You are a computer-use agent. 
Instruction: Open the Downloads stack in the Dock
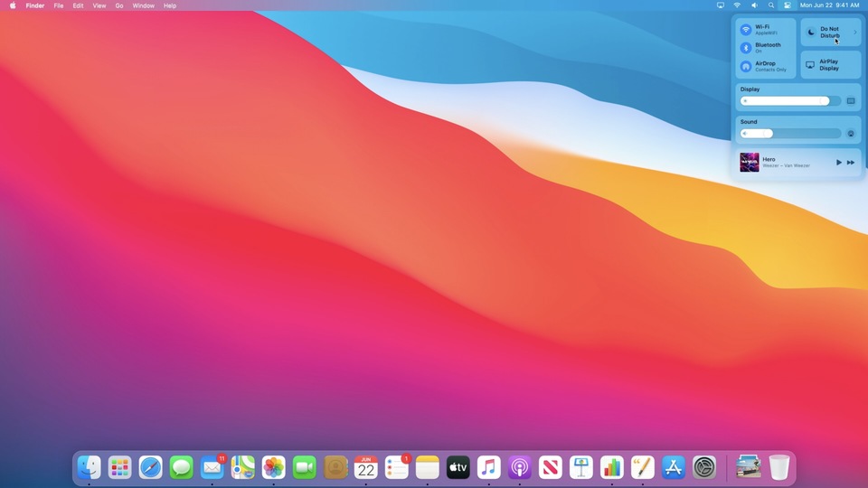pyautogui.click(x=749, y=467)
